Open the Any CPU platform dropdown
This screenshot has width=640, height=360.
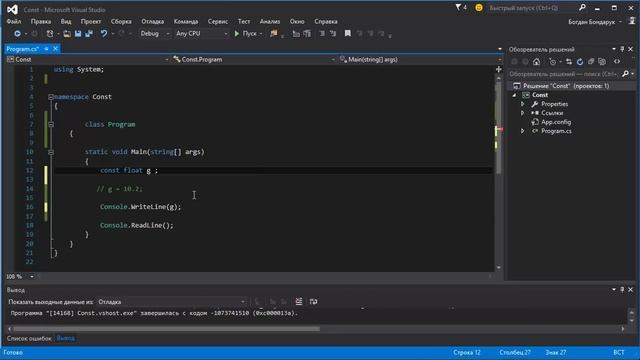pyautogui.click(x=201, y=33)
